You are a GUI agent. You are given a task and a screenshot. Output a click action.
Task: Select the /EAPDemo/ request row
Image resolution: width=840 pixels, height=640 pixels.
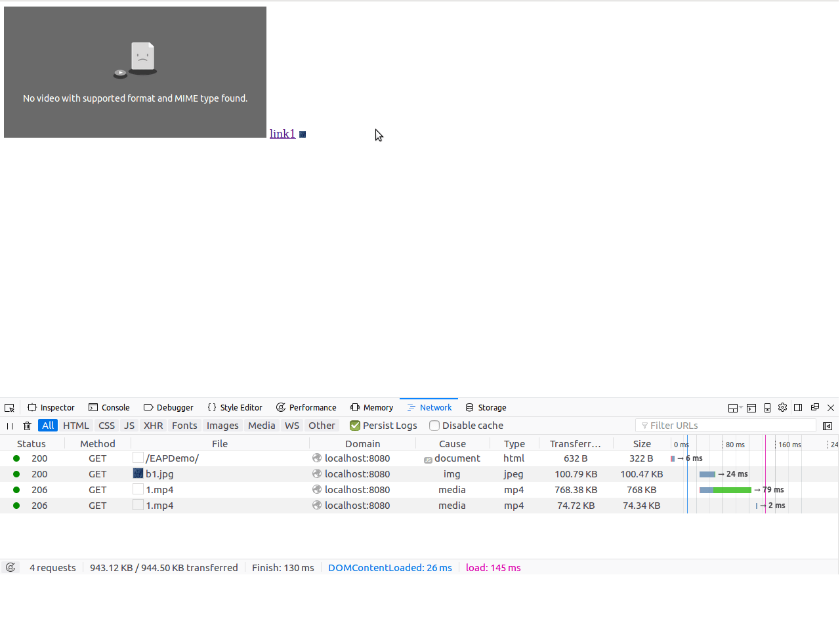tap(419, 458)
